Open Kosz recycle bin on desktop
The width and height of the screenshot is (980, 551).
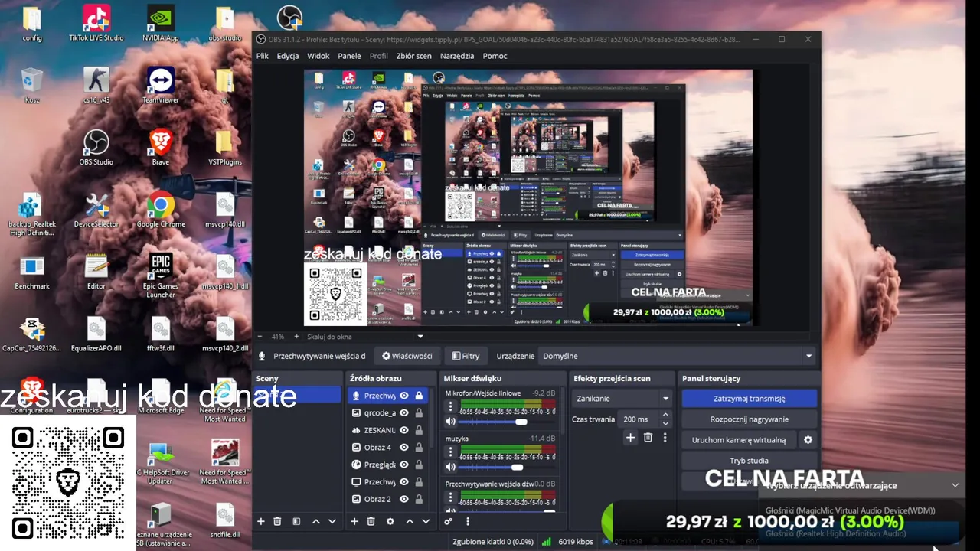32,85
